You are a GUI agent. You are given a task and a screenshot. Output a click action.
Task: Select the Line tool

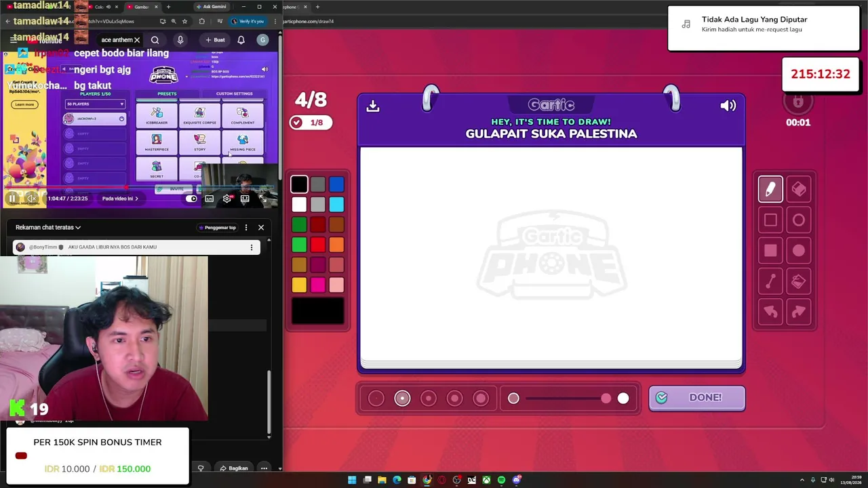click(x=770, y=281)
